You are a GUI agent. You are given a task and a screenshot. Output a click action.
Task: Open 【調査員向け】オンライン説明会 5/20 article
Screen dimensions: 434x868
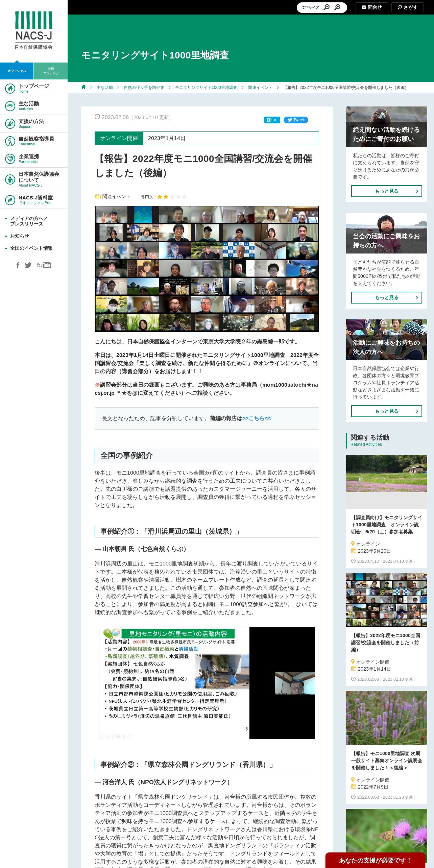click(387, 525)
